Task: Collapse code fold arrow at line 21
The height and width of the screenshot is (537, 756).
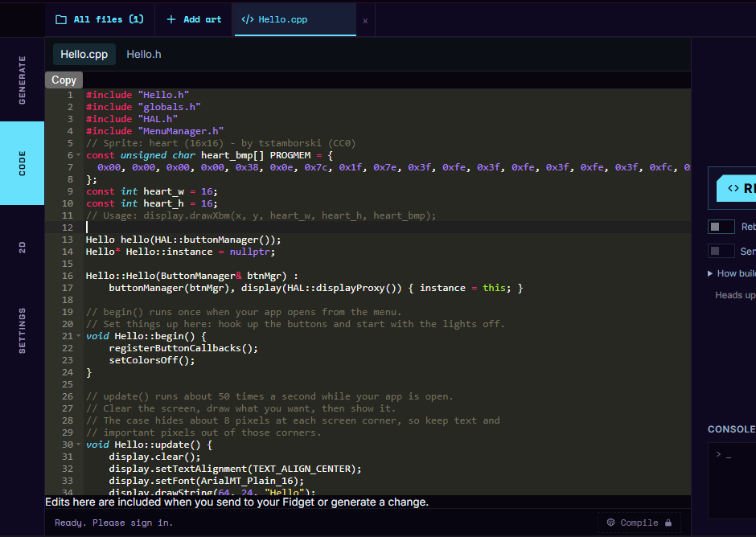Action: tap(78, 336)
